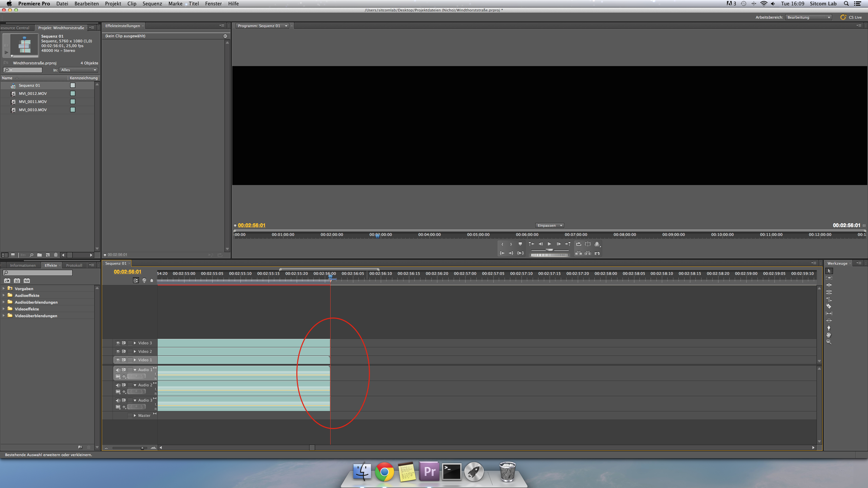Toggle snapping in the timeline
Image resolution: width=868 pixels, height=488 pixels.
(x=136, y=281)
